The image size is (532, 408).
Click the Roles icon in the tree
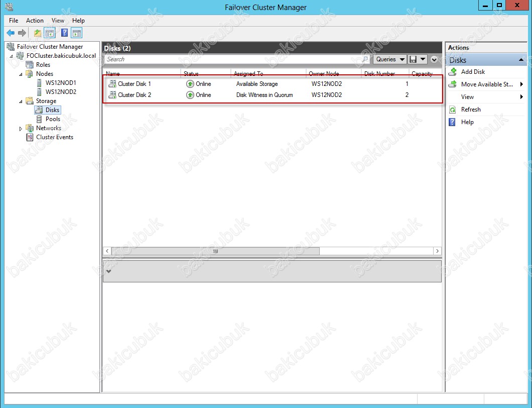click(30, 64)
